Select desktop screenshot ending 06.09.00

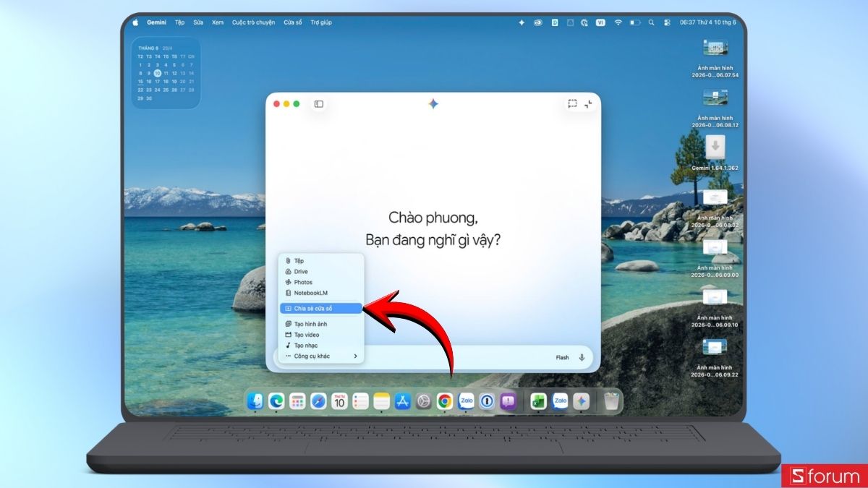715,259
